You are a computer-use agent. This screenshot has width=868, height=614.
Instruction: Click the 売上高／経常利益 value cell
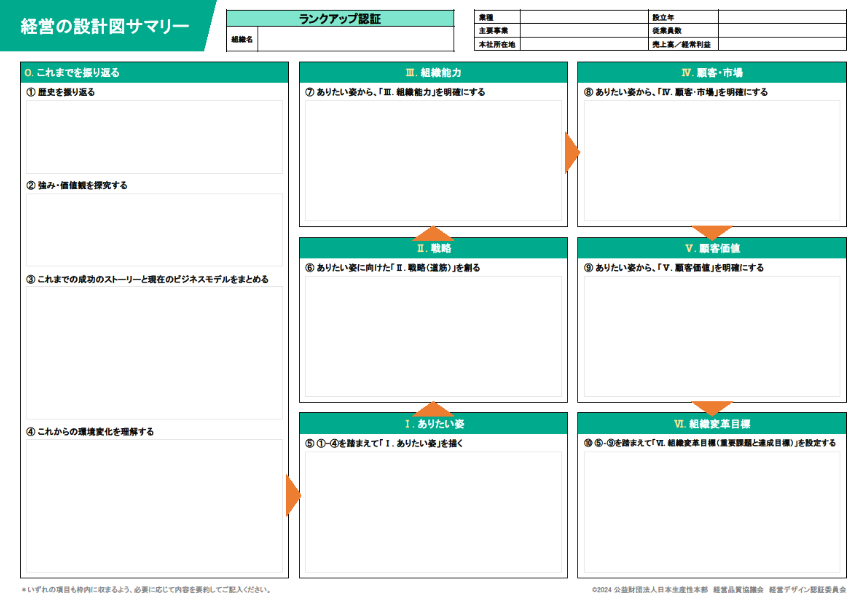pyautogui.click(x=782, y=44)
